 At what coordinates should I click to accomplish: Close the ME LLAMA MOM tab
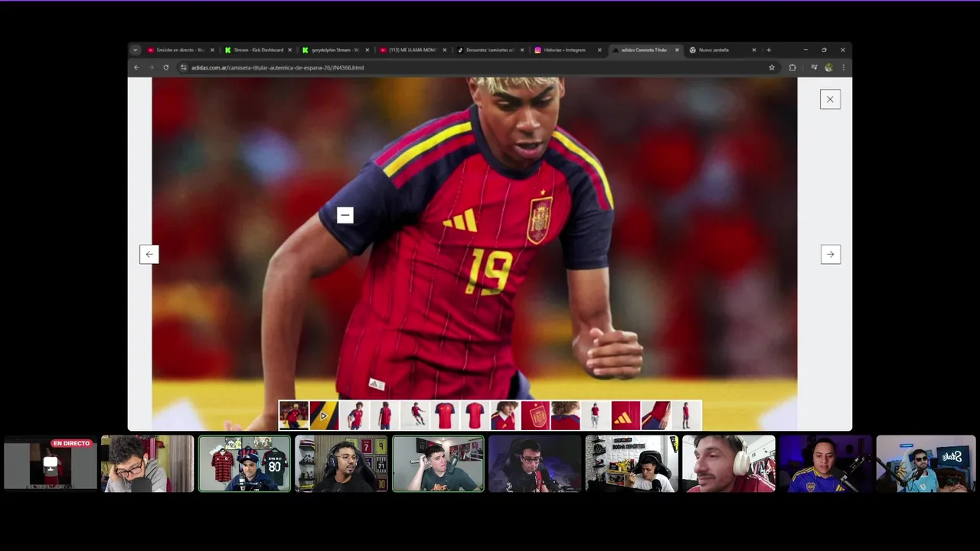(445, 50)
